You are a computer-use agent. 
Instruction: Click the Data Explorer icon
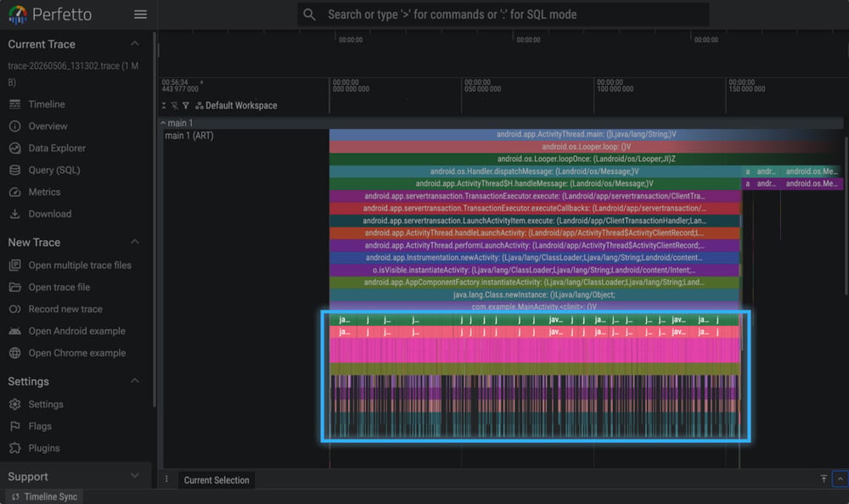14,148
